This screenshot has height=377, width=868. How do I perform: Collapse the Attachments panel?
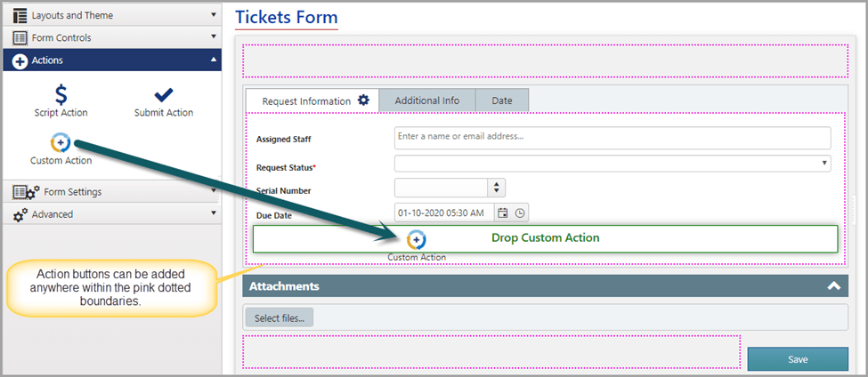click(833, 285)
